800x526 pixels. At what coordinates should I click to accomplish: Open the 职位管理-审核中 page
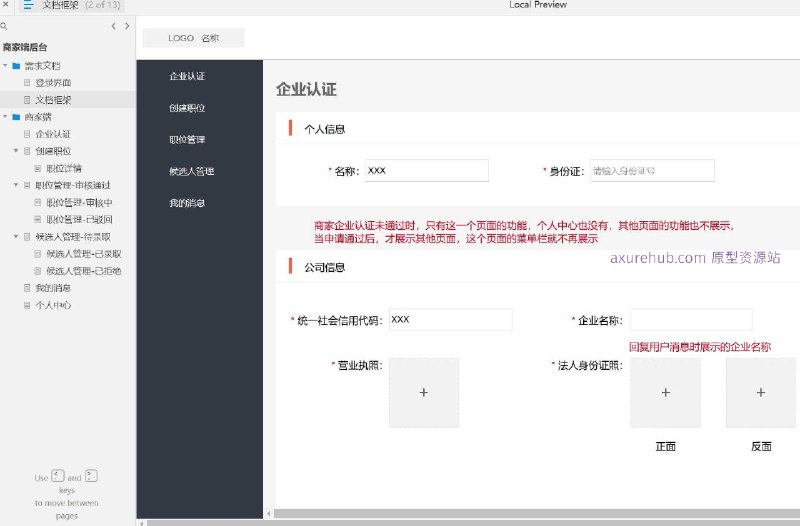point(79,203)
